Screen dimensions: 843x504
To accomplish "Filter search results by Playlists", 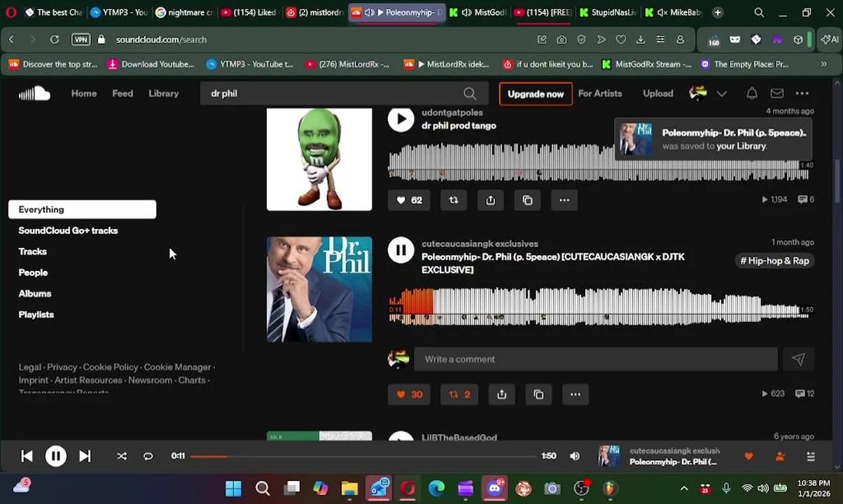I will pyautogui.click(x=36, y=314).
